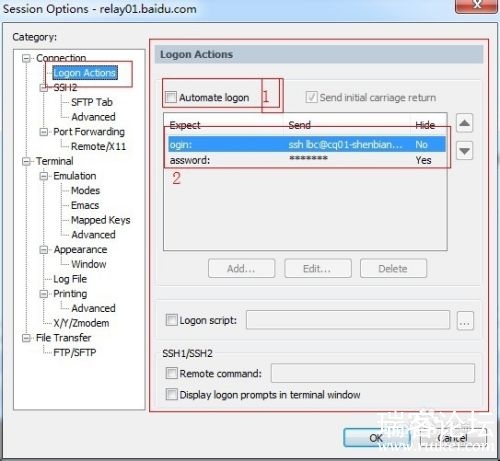The image size is (500, 461).
Task: Collapse the Connection tree node
Action: point(26,59)
